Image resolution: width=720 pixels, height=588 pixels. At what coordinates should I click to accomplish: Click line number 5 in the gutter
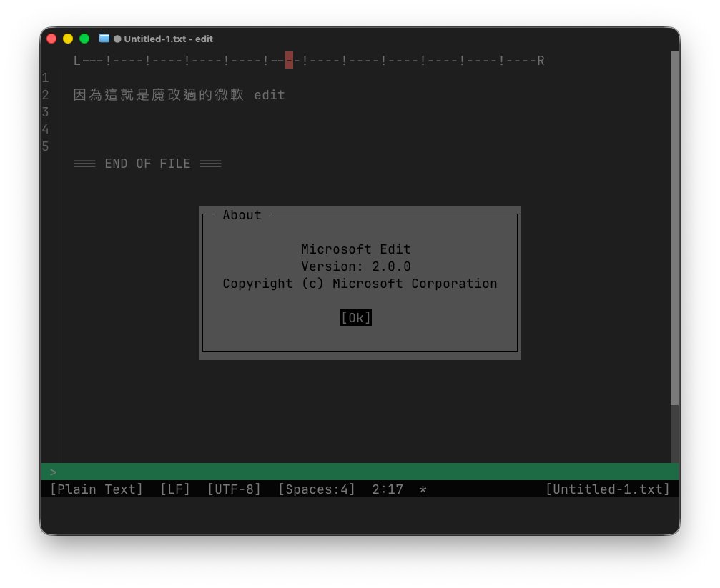[x=46, y=146]
